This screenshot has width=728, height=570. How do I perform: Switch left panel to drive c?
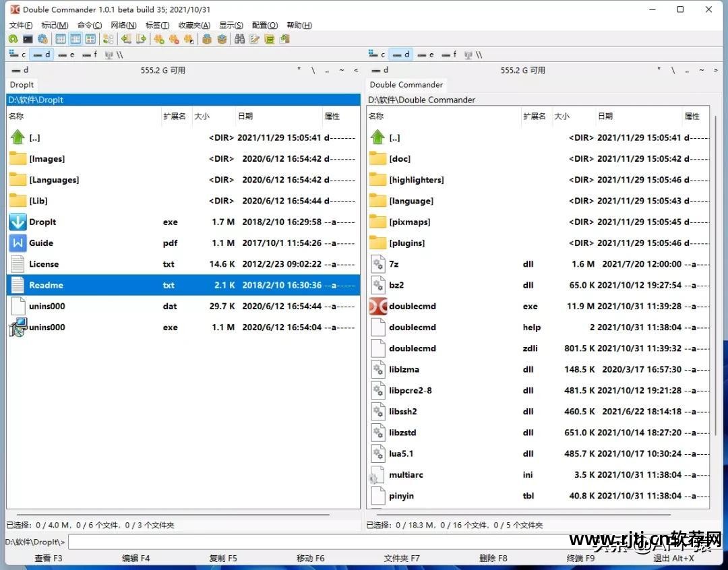[18, 55]
